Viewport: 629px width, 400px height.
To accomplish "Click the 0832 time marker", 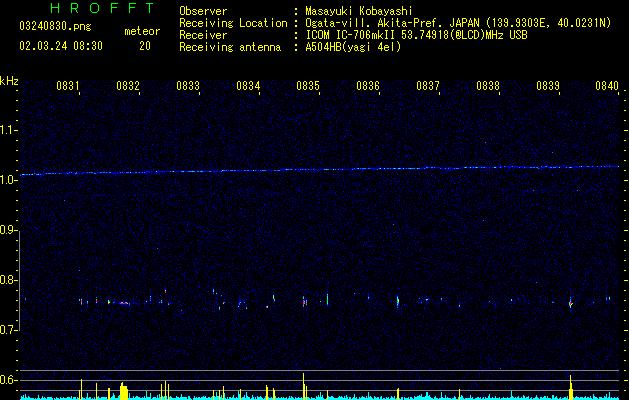I will pos(128,85).
